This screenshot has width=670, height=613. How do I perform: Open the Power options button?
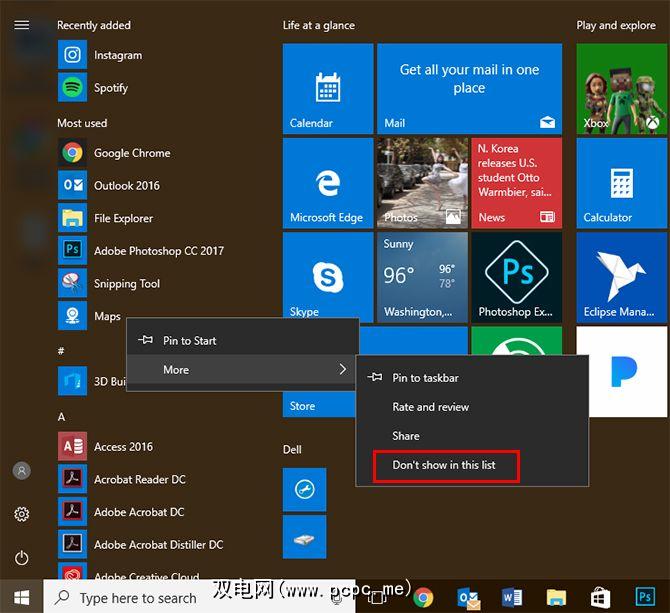[22, 558]
